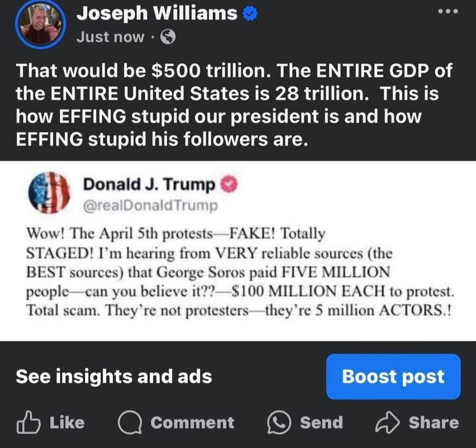Click the blue verified badge beside Joseph Williams
476x448 pixels.
tap(250, 14)
